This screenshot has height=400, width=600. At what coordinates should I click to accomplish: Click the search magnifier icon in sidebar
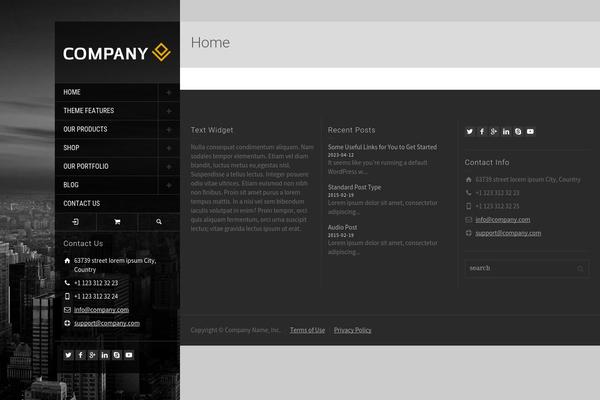point(159,222)
